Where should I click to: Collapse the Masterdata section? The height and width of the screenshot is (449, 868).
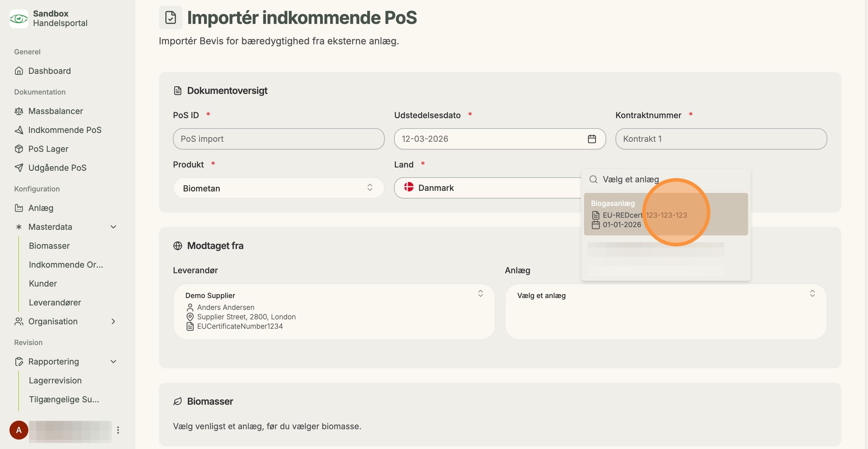[114, 227]
